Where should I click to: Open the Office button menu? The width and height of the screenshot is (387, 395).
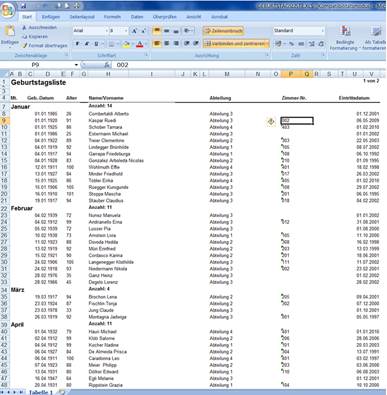click(x=8, y=11)
